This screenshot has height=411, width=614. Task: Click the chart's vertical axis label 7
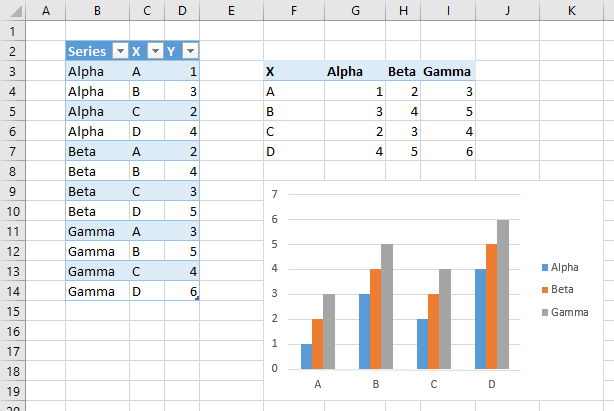point(274,194)
